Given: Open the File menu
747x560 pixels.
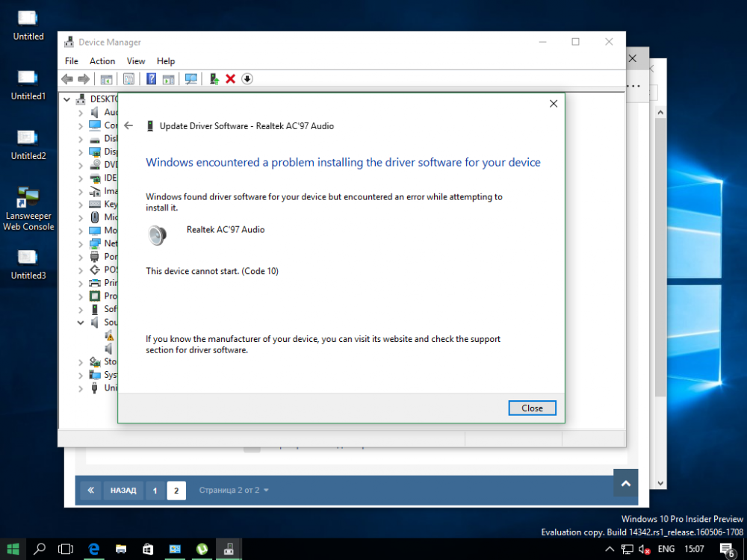Looking at the screenshot, I should [72, 61].
